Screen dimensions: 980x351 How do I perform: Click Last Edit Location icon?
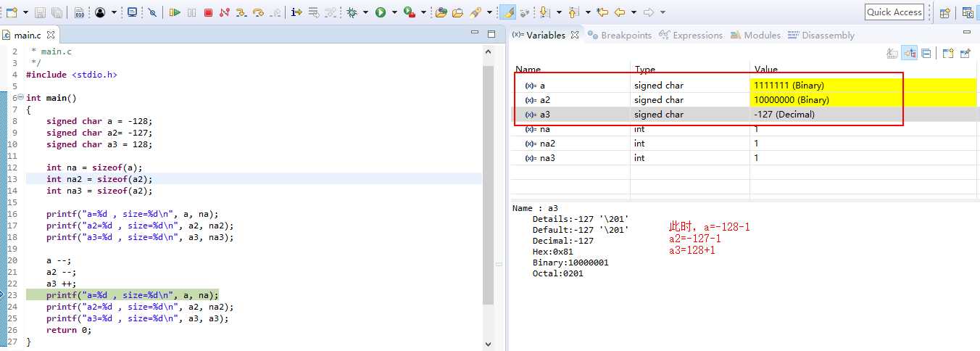click(602, 12)
